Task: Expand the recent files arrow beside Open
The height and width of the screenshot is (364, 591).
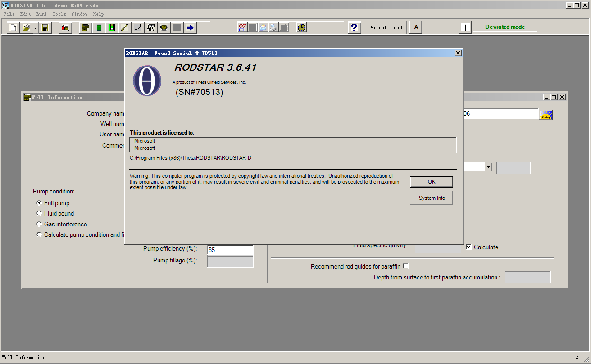Action: click(x=36, y=27)
